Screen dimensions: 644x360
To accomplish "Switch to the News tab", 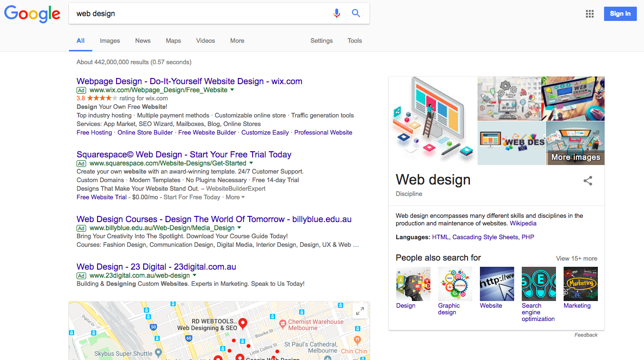I will point(143,41).
